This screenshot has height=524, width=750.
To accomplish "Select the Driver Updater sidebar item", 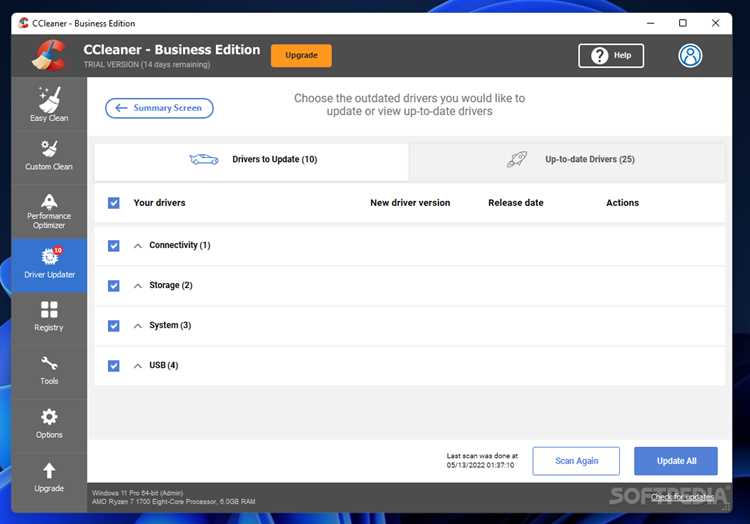I will tap(49, 264).
